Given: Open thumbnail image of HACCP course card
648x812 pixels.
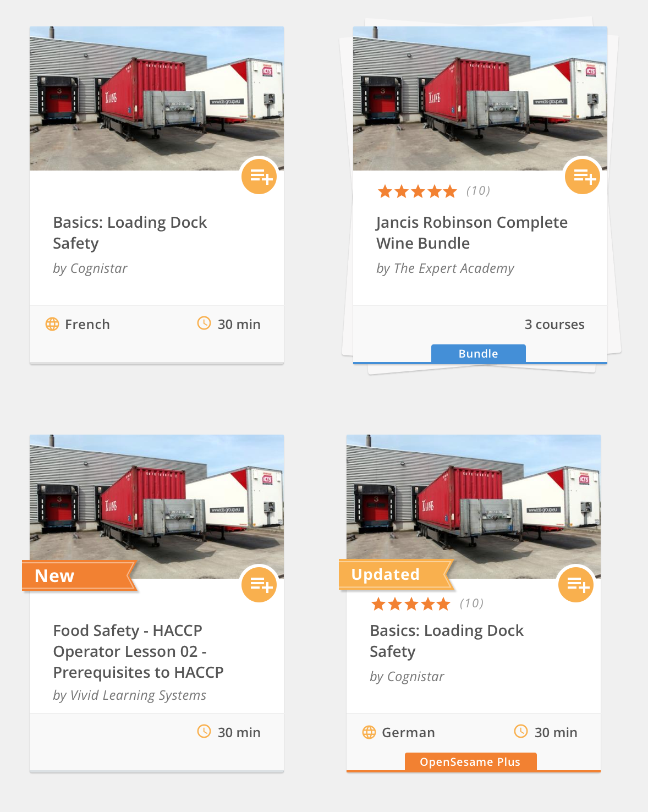Looking at the screenshot, I should click(x=157, y=507).
